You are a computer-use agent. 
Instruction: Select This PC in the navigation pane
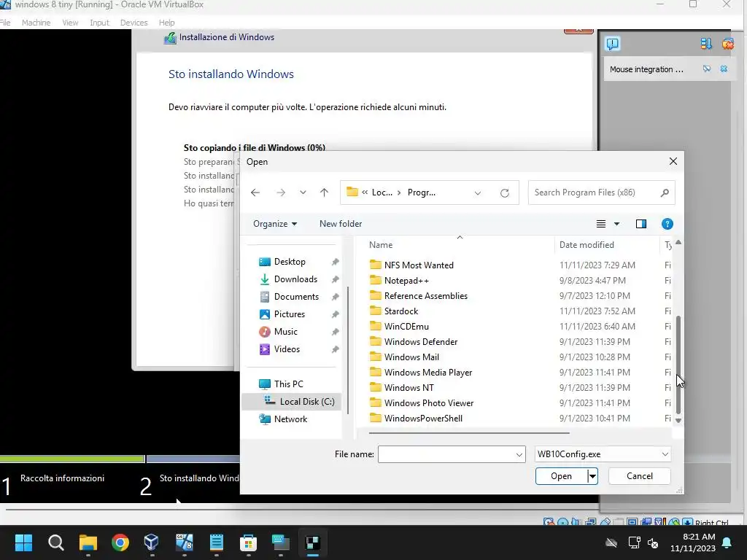tap(288, 384)
